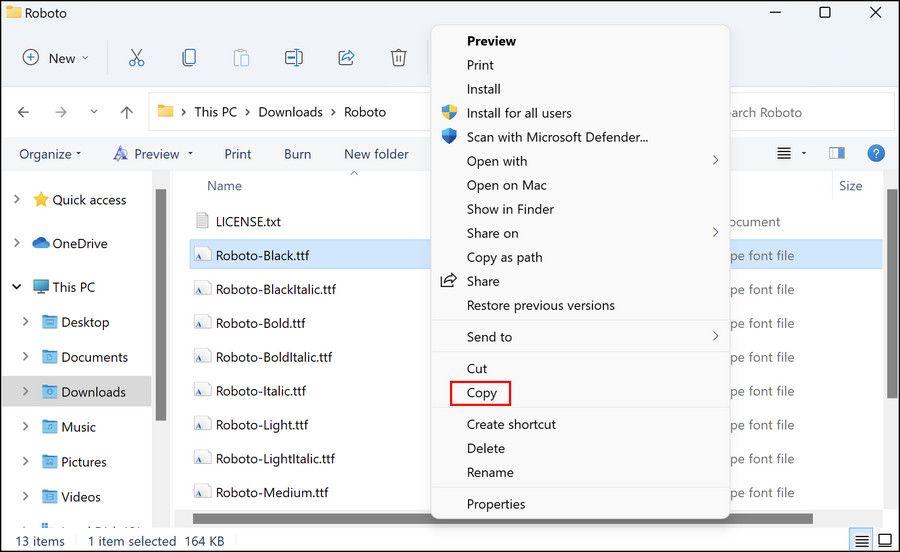This screenshot has height=552, width=900.
Task: Select Install for all users
Action: pyautogui.click(x=580, y=113)
